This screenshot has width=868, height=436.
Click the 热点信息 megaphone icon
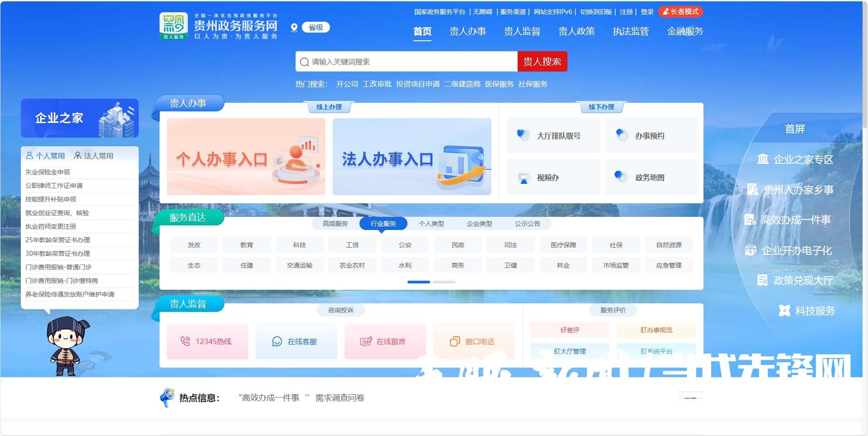tap(167, 397)
